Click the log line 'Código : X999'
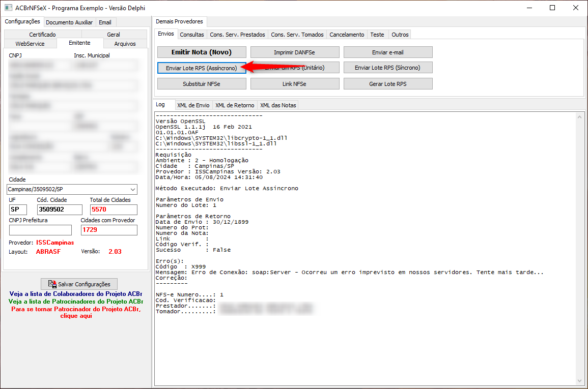This screenshot has width=588, height=389. (x=181, y=266)
